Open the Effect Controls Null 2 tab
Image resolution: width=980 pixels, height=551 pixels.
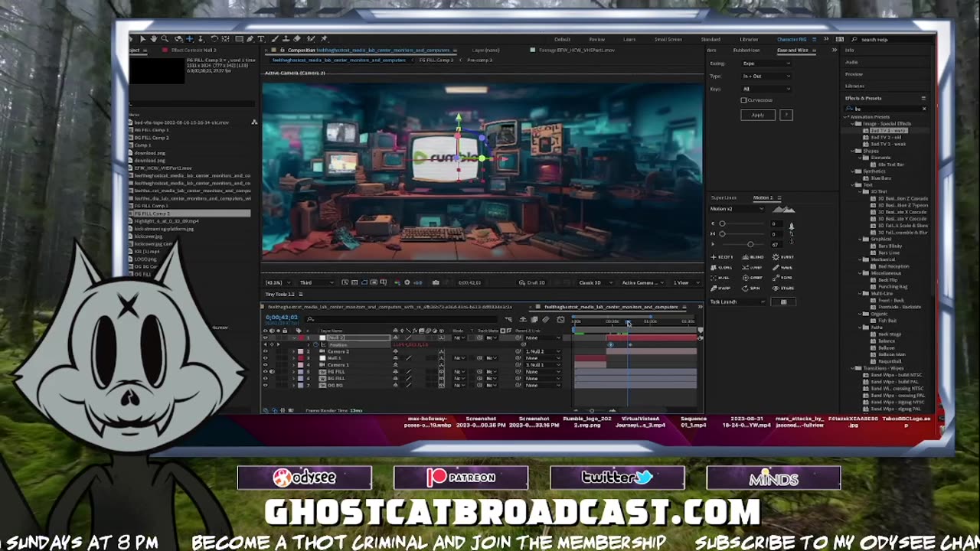point(193,51)
